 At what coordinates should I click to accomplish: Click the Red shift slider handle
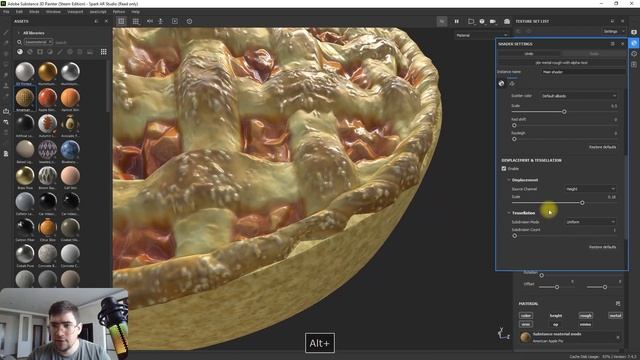pyautogui.click(x=514, y=125)
